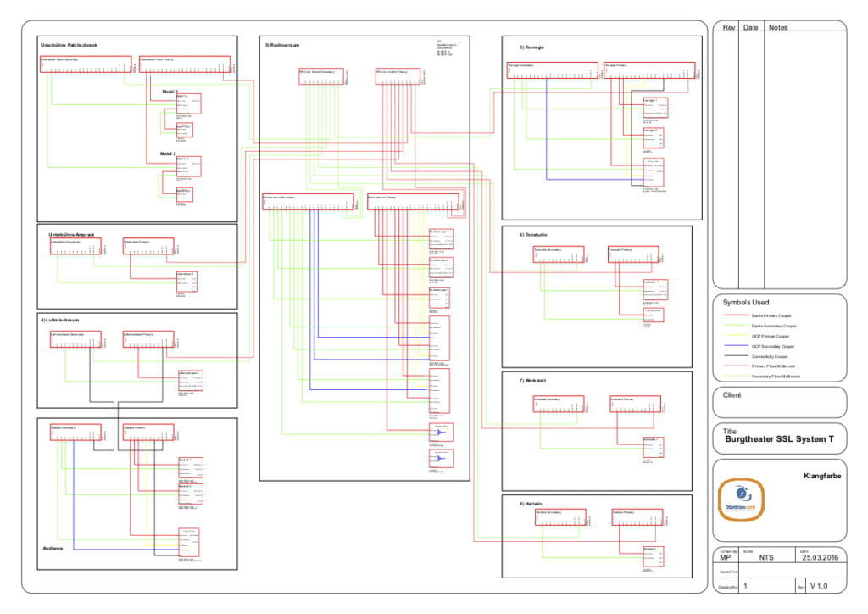Image resolution: width=868 pixels, height=614 pixels.
Task: Click the Unterbühne Patchschrank heading
Action: click(71, 43)
